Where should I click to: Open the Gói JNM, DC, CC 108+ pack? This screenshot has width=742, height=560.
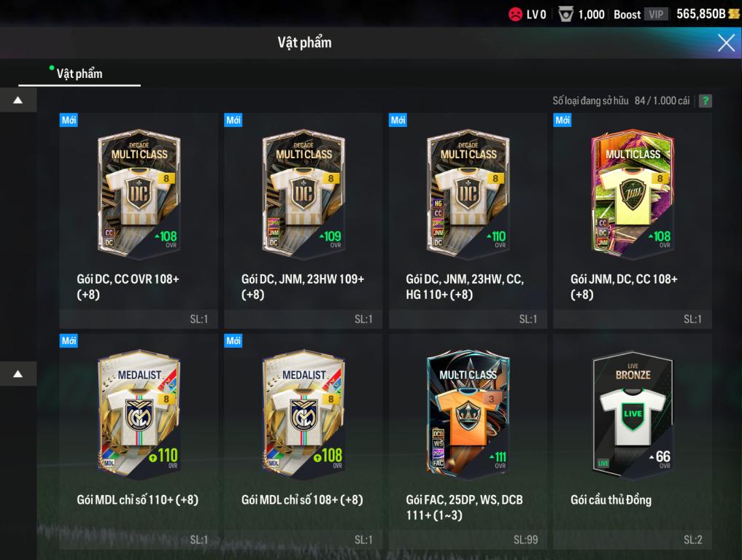click(633, 220)
